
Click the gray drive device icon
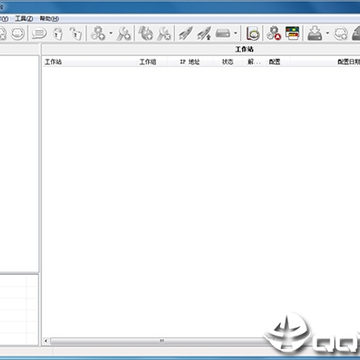coord(223,33)
